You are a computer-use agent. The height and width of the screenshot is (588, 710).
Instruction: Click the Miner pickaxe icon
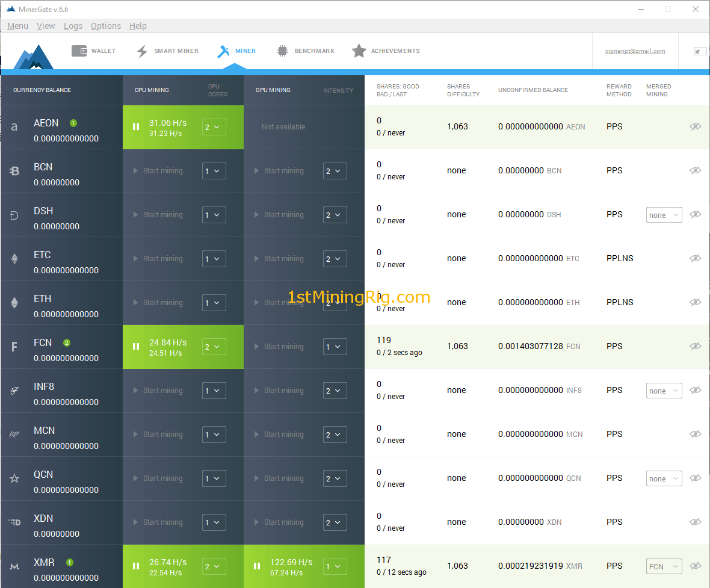pyautogui.click(x=223, y=51)
